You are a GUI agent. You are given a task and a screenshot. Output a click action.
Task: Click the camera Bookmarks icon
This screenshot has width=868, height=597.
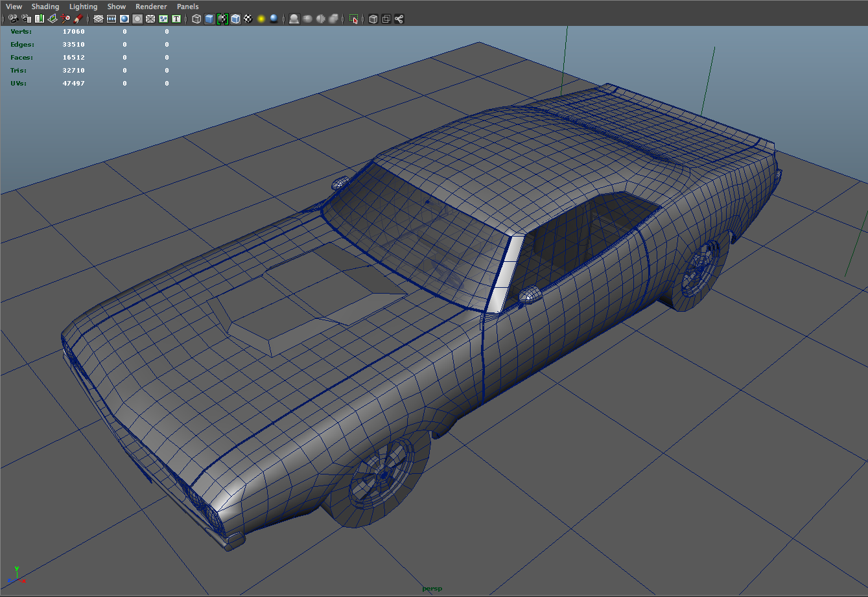click(x=39, y=19)
